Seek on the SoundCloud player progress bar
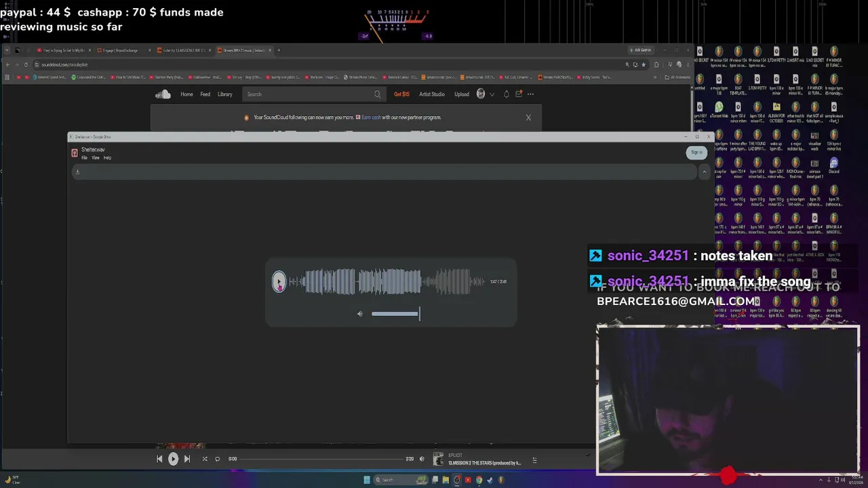The height and width of the screenshot is (488, 868). click(321, 459)
